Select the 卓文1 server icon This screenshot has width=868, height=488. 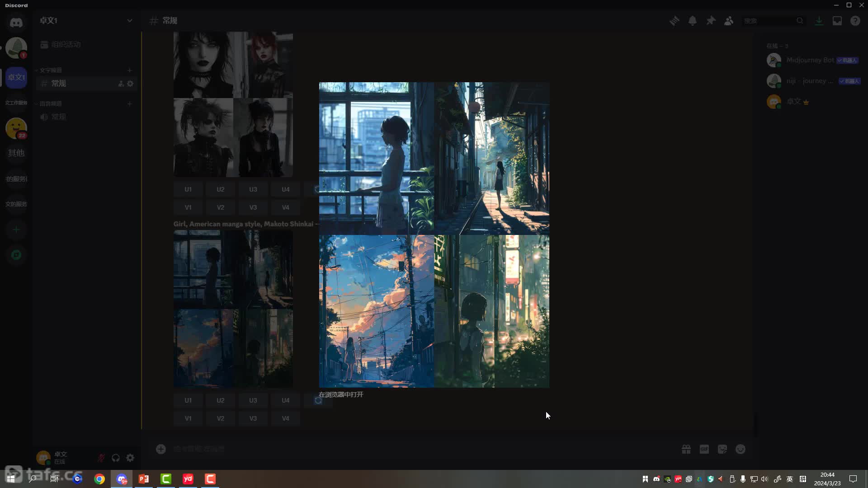tap(16, 77)
